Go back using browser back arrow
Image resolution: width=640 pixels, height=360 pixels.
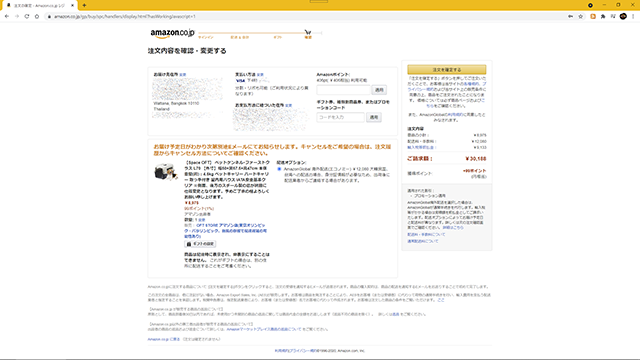point(7,16)
